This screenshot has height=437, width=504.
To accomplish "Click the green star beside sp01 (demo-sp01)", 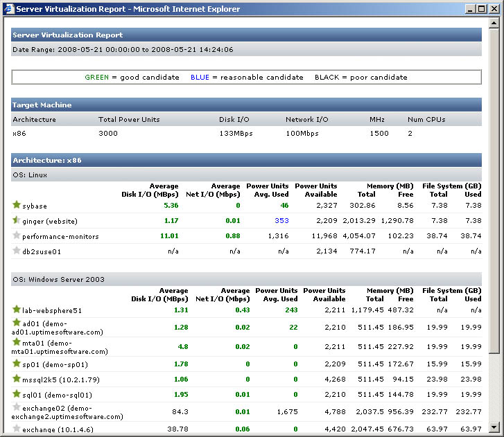I will tap(17, 363).
